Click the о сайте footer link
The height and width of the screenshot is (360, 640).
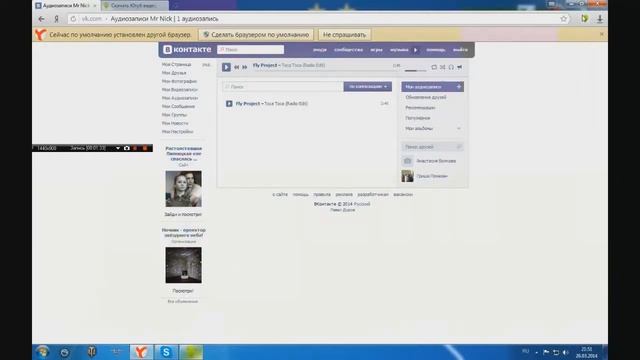[280, 194]
